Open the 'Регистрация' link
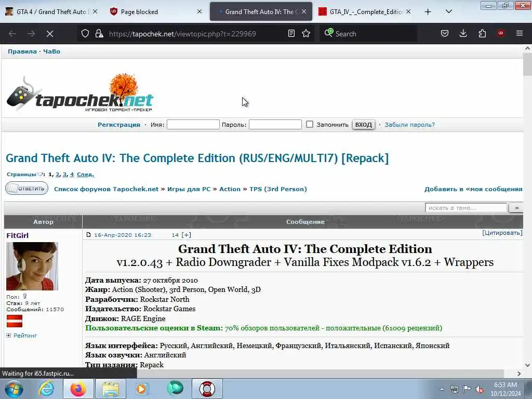This screenshot has width=532, height=399. (x=119, y=125)
